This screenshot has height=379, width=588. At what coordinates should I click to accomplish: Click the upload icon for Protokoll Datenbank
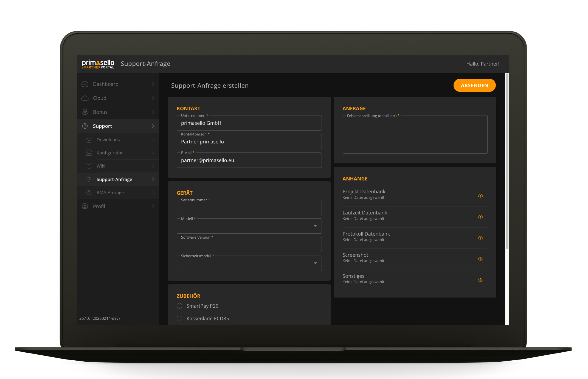coord(480,238)
